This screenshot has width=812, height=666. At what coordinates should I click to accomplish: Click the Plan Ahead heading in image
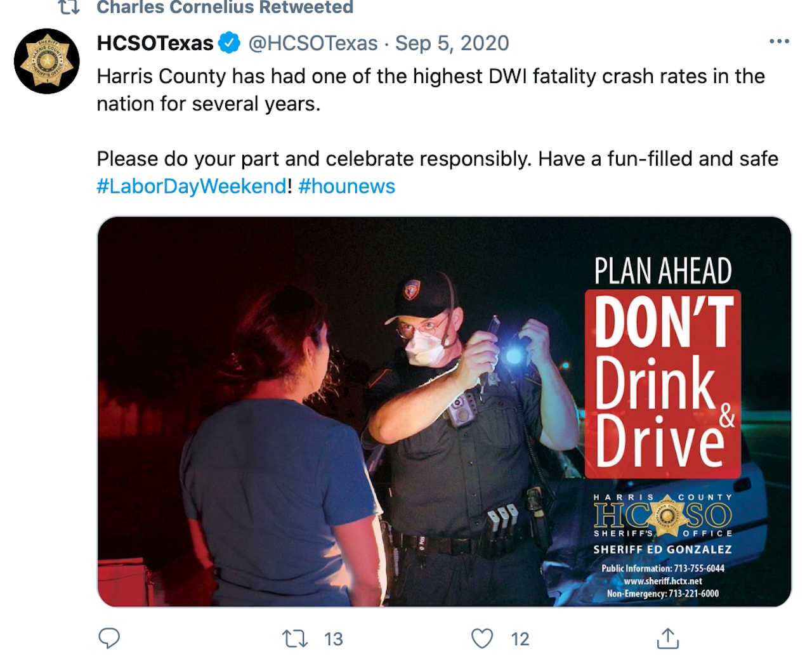click(663, 271)
